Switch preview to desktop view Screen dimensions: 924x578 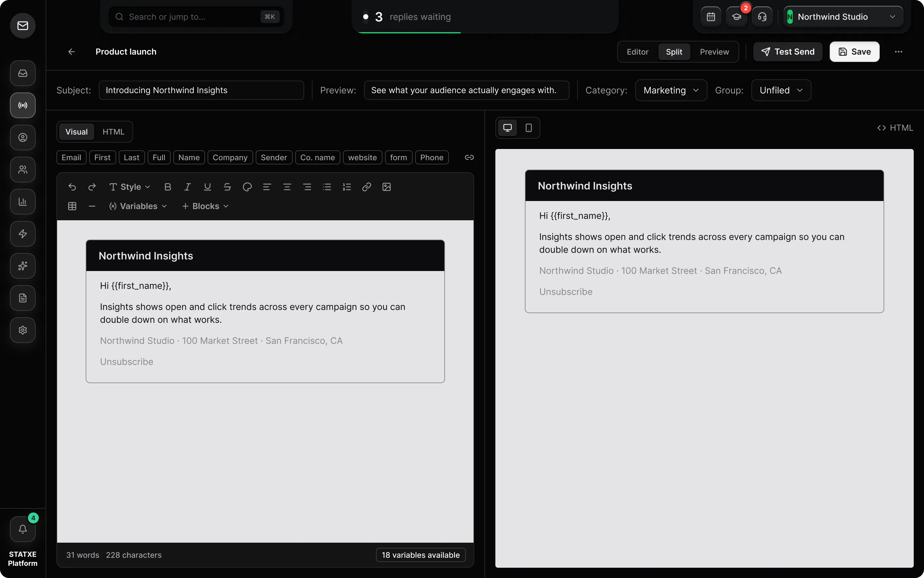pos(508,128)
